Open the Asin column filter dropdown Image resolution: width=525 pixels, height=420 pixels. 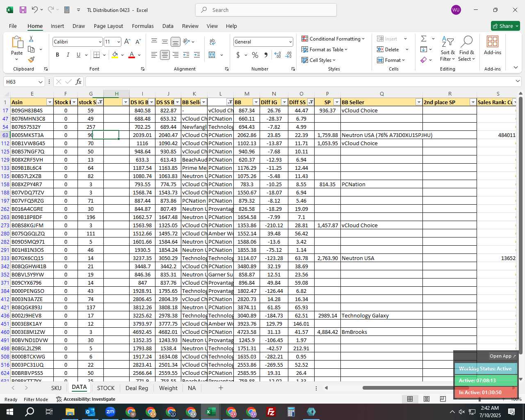point(50,102)
